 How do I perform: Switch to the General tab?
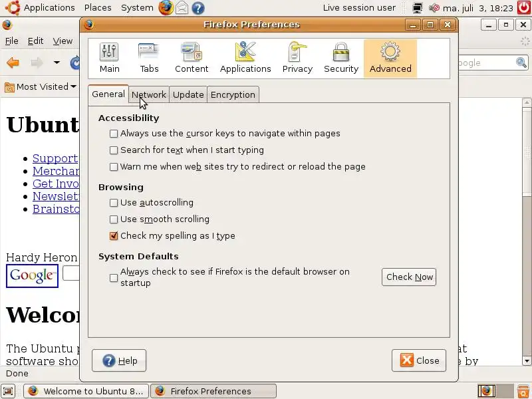pyautogui.click(x=108, y=94)
